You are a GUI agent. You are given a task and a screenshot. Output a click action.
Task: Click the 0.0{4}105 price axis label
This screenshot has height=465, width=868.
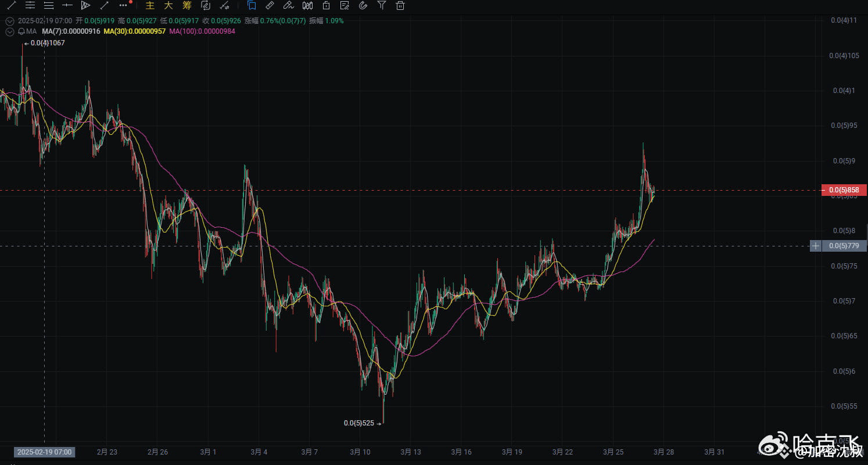[844, 56]
